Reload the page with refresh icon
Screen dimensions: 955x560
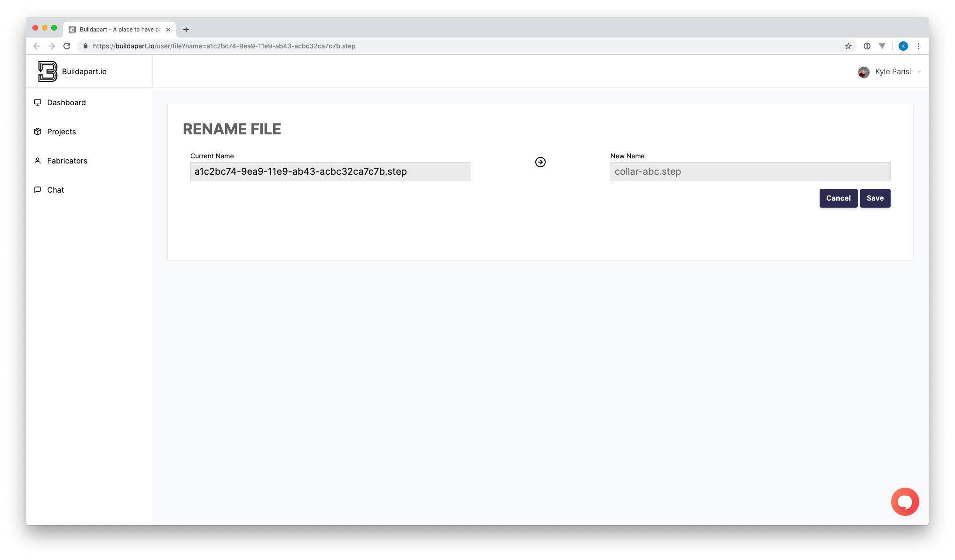[x=67, y=46]
